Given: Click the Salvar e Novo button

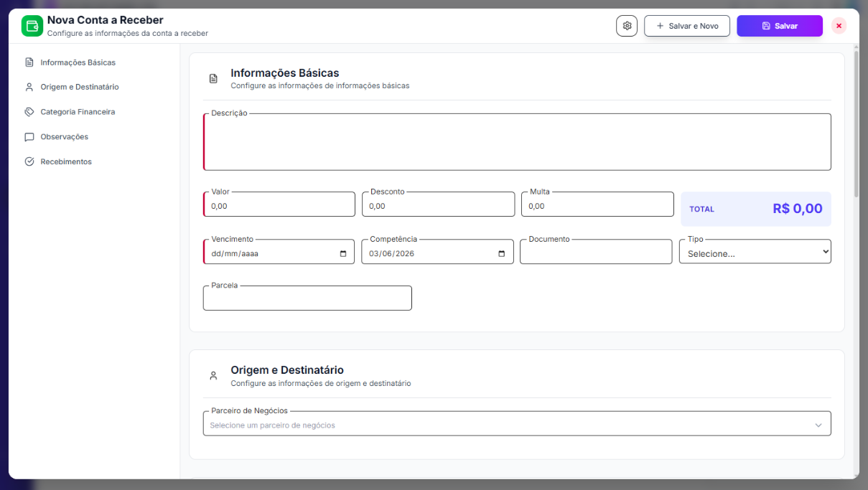Looking at the screenshot, I should 687,26.
